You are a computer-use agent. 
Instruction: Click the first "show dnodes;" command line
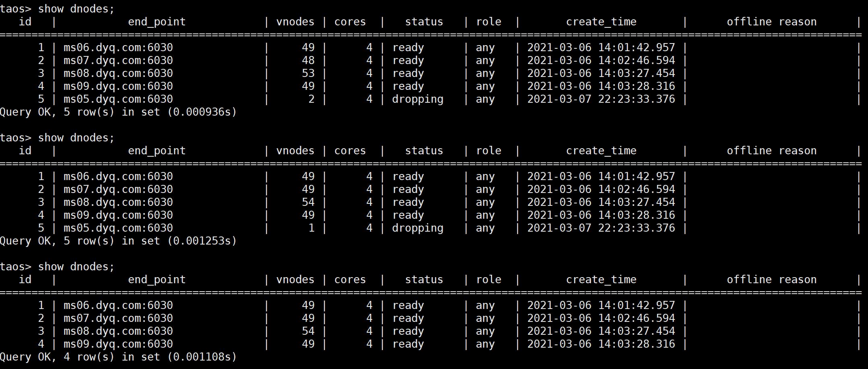point(75,8)
